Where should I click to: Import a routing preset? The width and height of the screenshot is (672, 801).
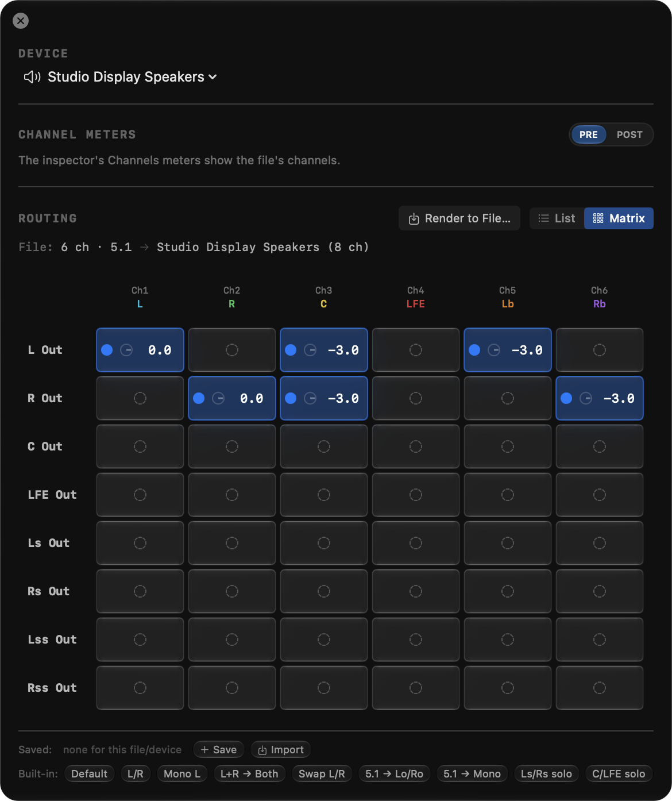(x=281, y=750)
